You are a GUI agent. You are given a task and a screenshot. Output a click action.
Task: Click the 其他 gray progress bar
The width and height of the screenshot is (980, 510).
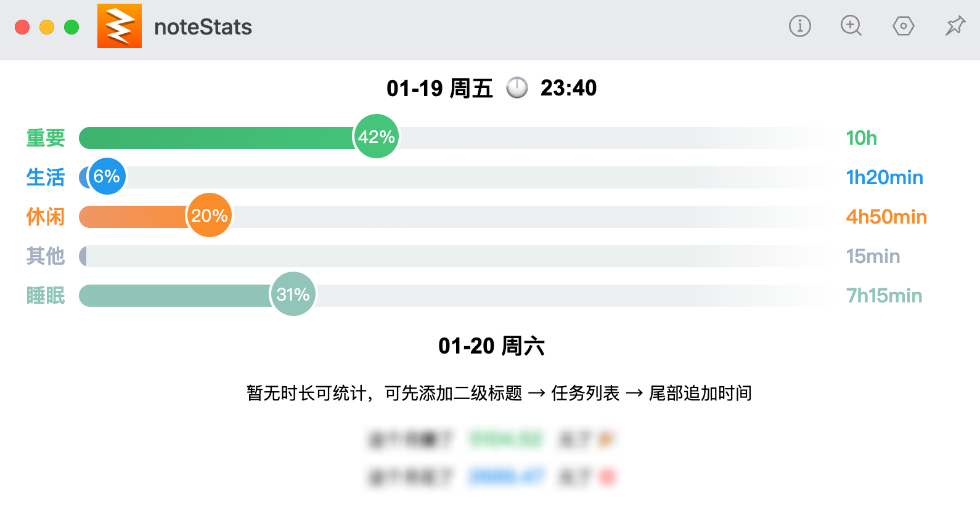(x=455, y=256)
